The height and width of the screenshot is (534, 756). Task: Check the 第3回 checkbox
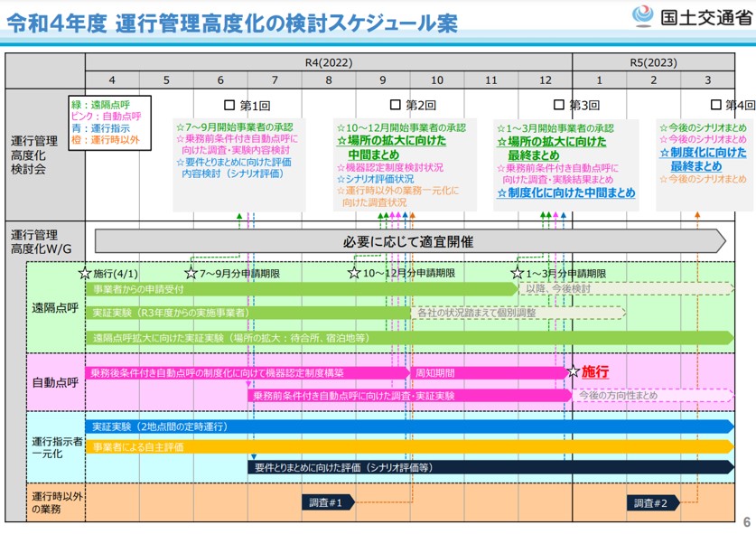coord(559,106)
